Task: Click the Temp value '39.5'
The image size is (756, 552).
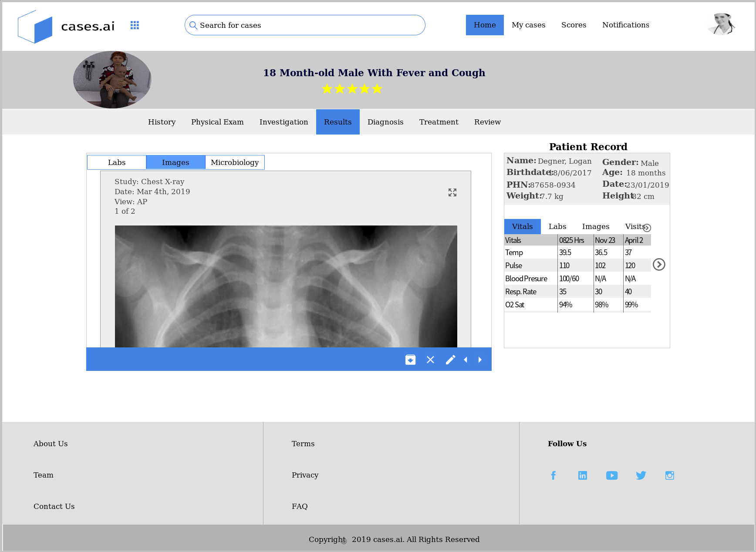Action: coord(565,252)
